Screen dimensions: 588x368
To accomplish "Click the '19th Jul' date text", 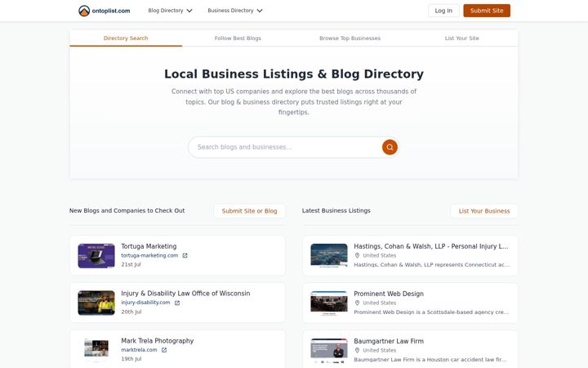I will tap(131, 359).
